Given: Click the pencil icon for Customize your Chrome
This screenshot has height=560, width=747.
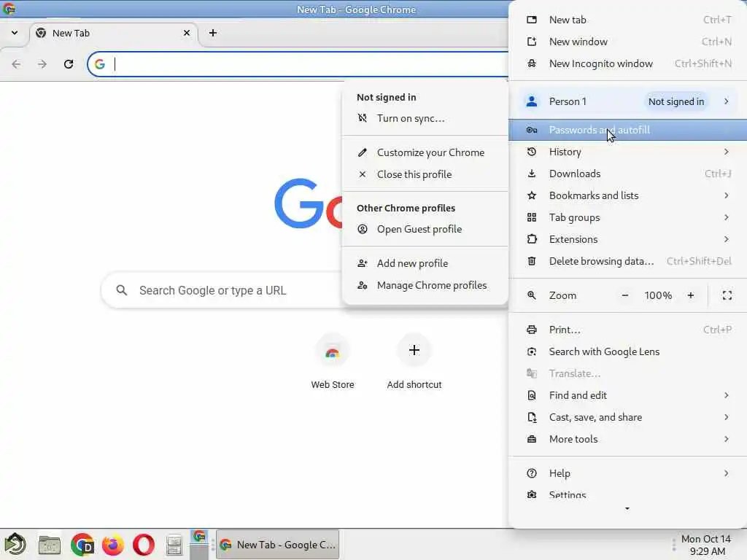Looking at the screenshot, I should pos(363,152).
